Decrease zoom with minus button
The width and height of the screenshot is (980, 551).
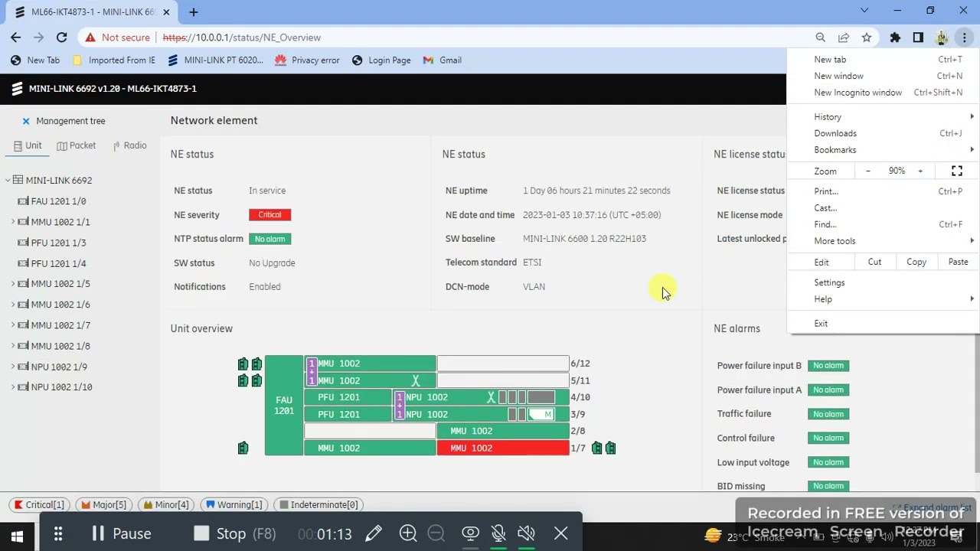pyautogui.click(x=868, y=171)
